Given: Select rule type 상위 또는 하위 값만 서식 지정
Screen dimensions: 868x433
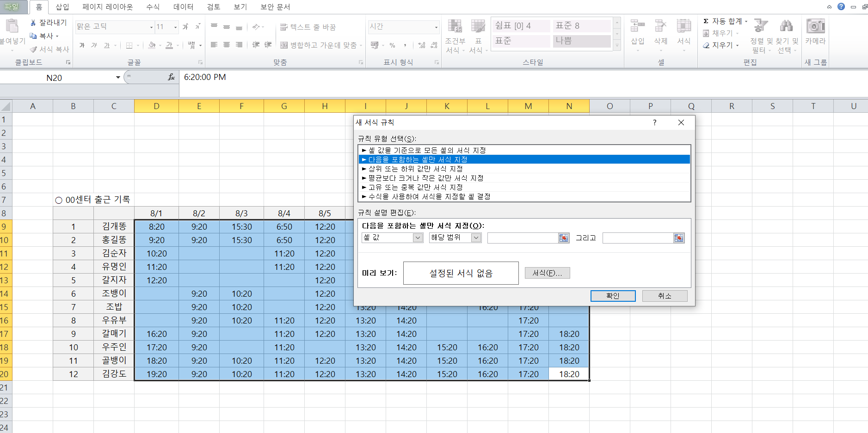Looking at the screenshot, I should (524, 169).
